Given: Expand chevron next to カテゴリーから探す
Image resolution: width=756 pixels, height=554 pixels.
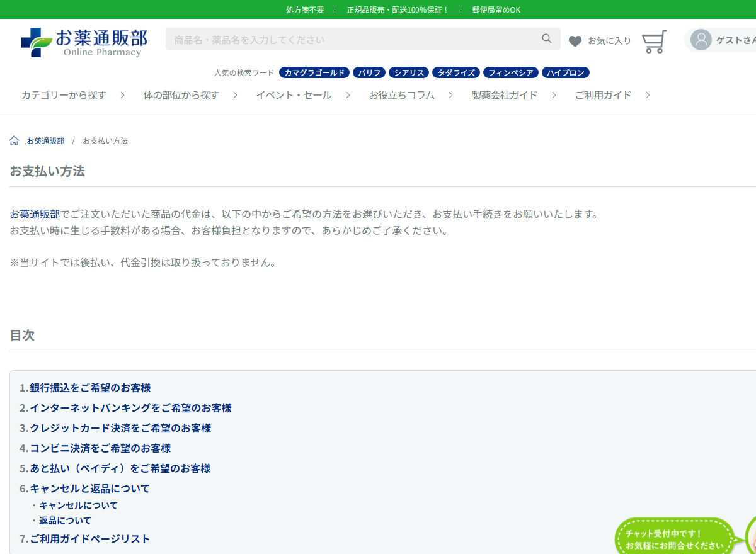Looking at the screenshot, I should 122,95.
